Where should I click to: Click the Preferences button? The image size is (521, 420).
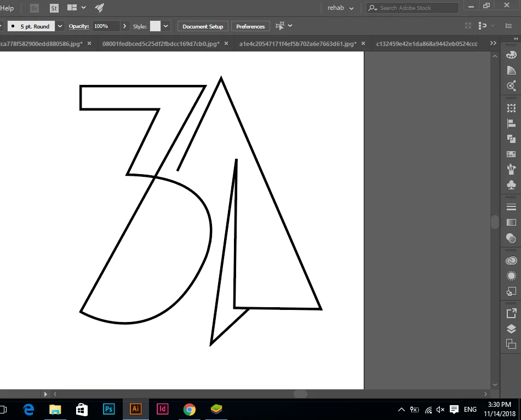click(250, 27)
